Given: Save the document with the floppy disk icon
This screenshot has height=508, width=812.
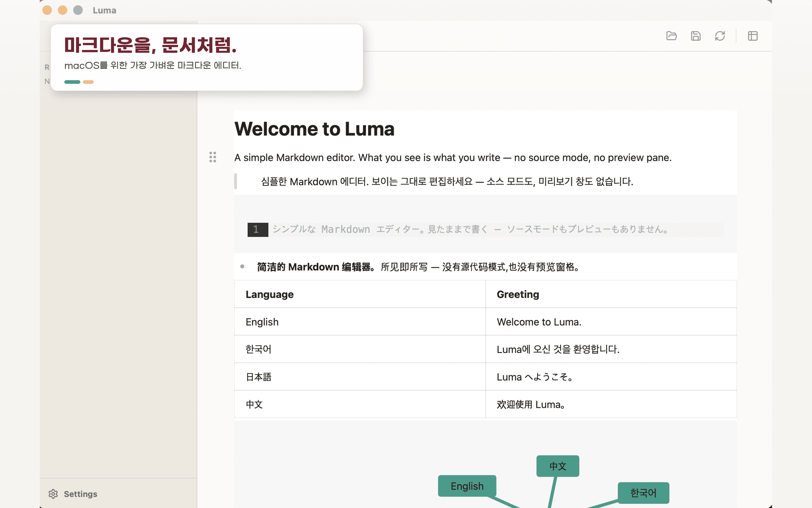Looking at the screenshot, I should (696, 36).
